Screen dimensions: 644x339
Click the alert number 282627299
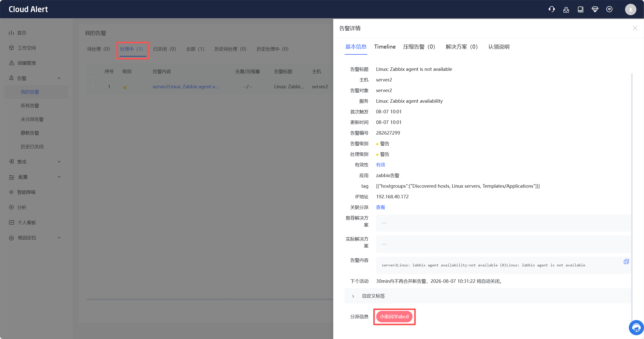pyautogui.click(x=388, y=133)
